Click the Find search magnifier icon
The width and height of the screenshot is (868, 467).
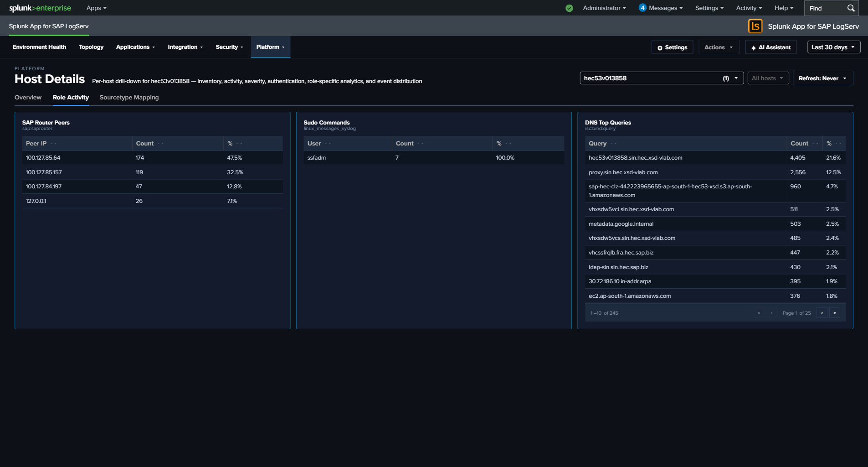851,8
